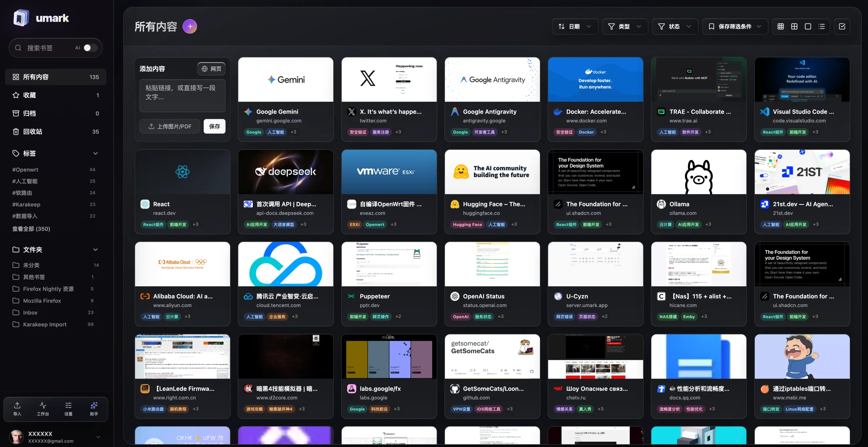
Task: Open 归档 archive in sidebar
Action: pyautogui.click(x=56, y=113)
